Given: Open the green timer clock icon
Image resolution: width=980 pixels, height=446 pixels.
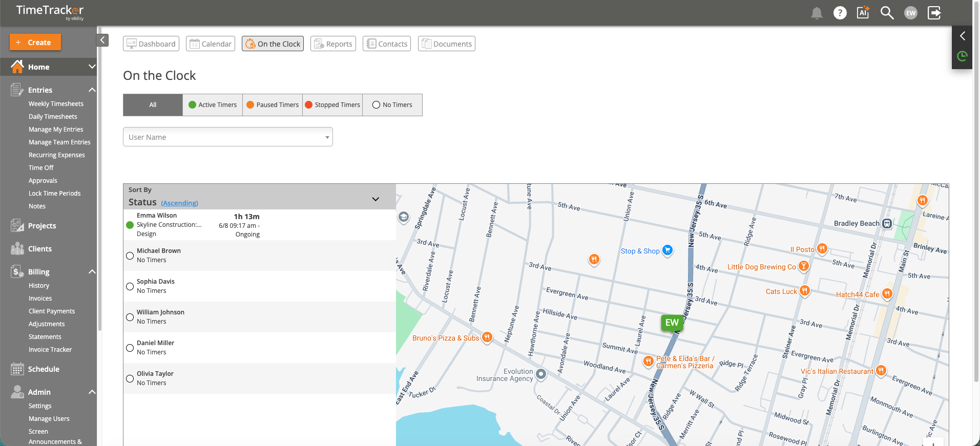Looking at the screenshot, I should click(962, 56).
